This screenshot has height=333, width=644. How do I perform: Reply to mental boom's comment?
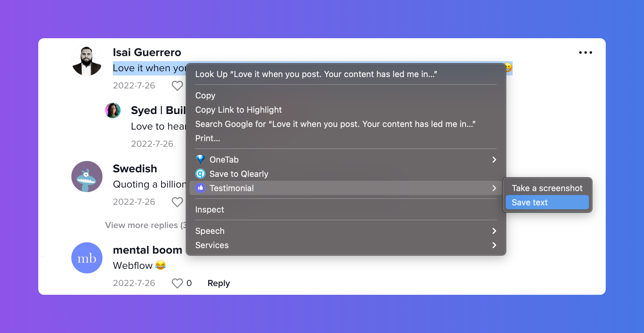(218, 283)
